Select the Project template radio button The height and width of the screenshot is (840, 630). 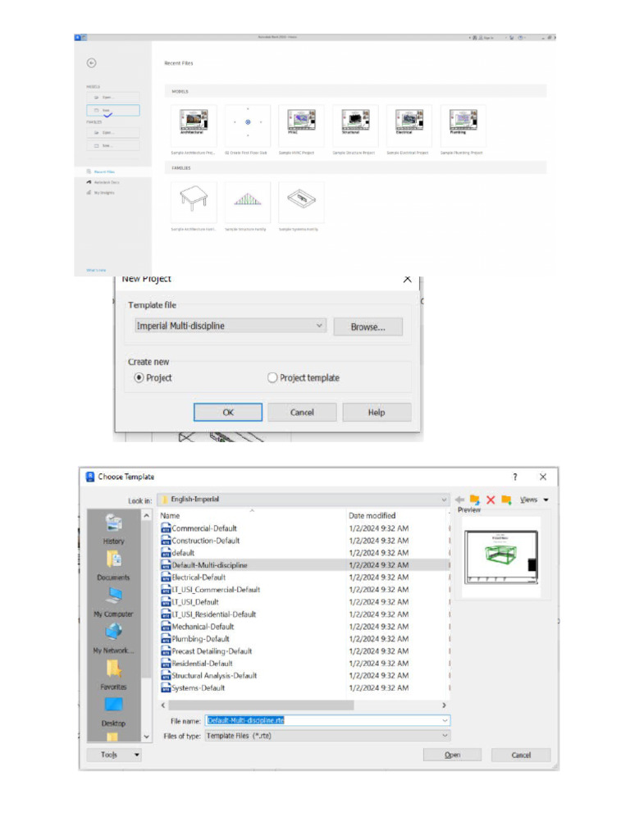(x=272, y=377)
